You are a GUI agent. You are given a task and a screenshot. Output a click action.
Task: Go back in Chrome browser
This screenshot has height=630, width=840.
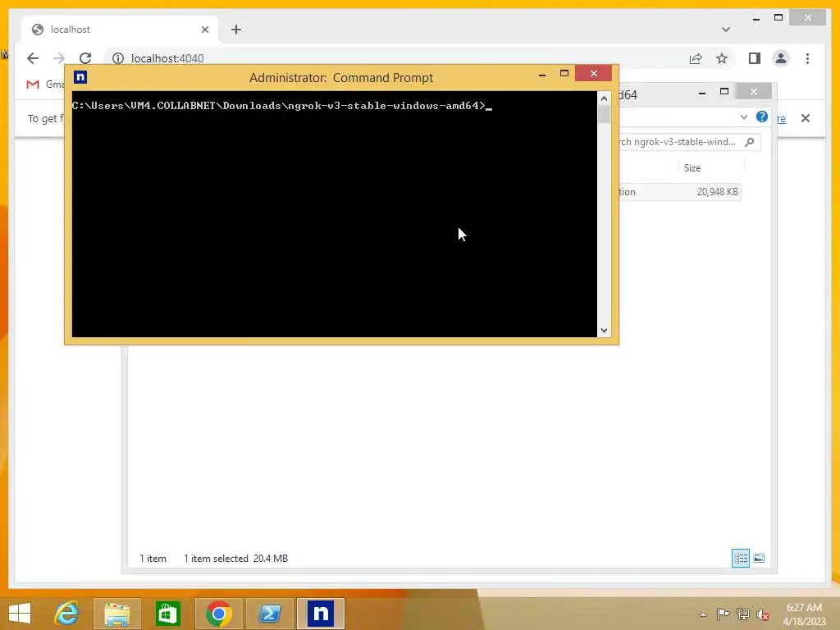click(x=33, y=58)
